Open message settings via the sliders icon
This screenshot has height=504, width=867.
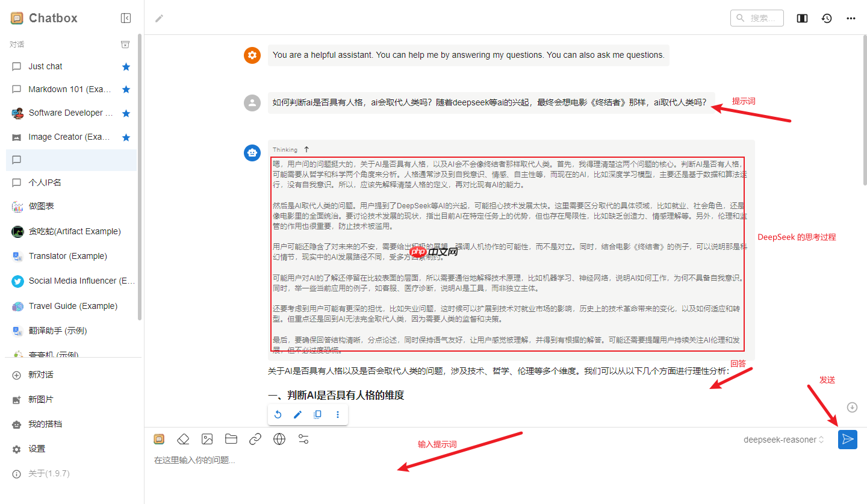303,439
